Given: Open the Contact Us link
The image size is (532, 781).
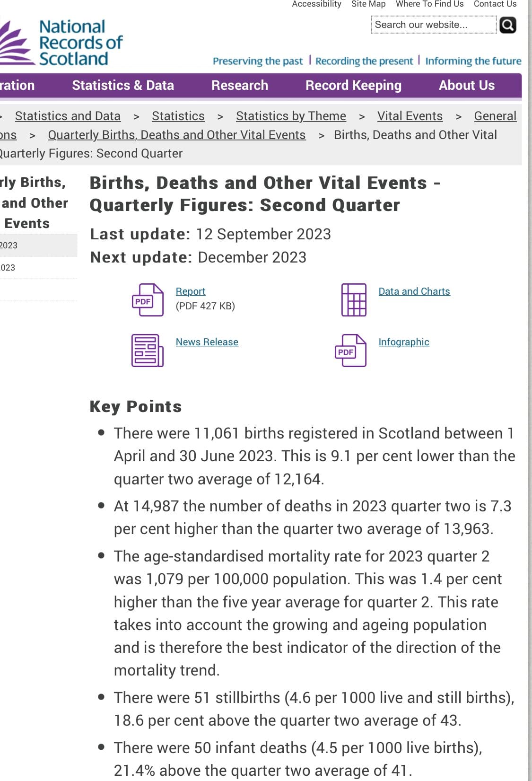Looking at the screenshot, I should [x=495, y=4].
